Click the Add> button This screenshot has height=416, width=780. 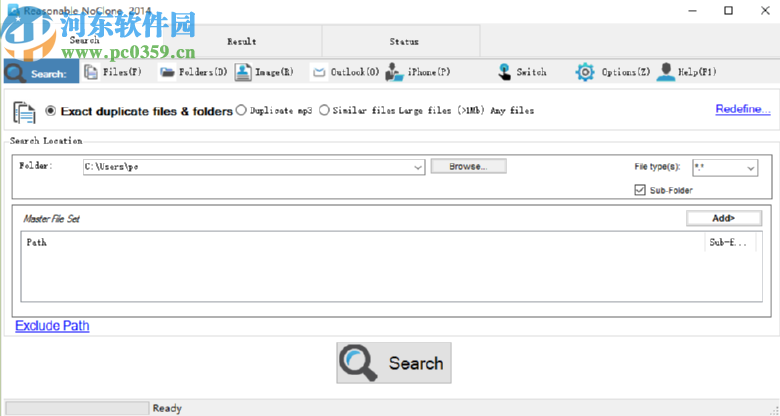click(x=724, y=218)
